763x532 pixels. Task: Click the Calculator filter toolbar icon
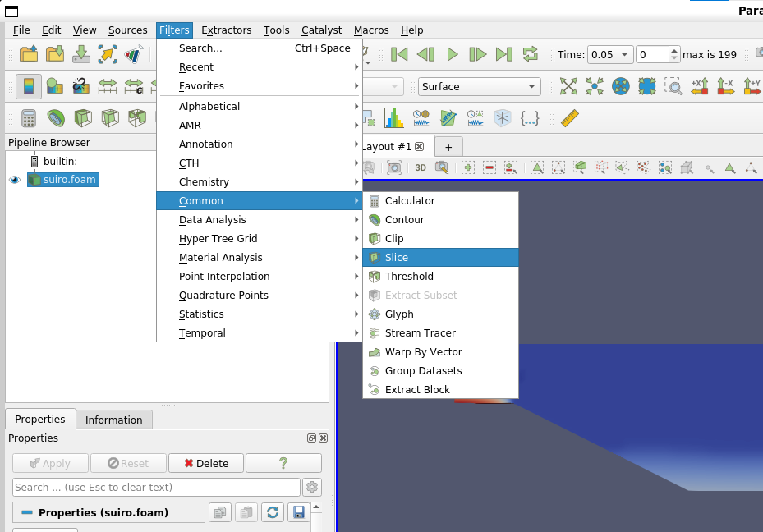pyautogui.click(x=29, y=118)
